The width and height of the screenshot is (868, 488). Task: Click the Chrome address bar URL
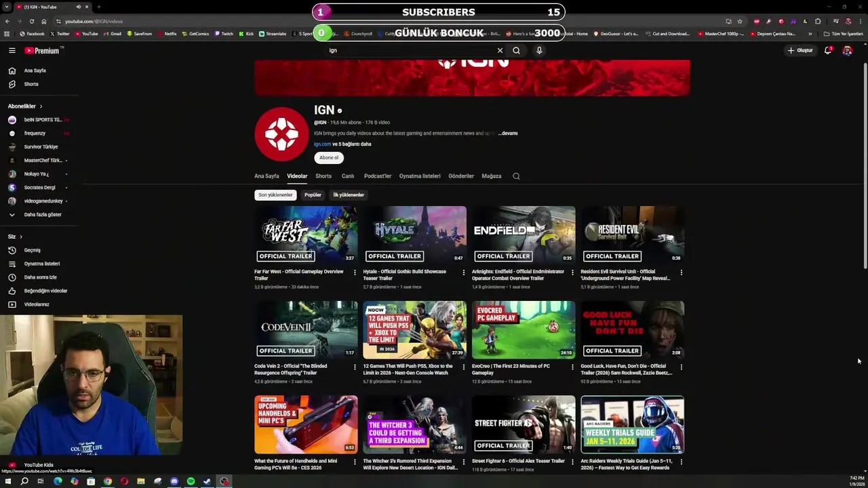(x=94, y=21)
